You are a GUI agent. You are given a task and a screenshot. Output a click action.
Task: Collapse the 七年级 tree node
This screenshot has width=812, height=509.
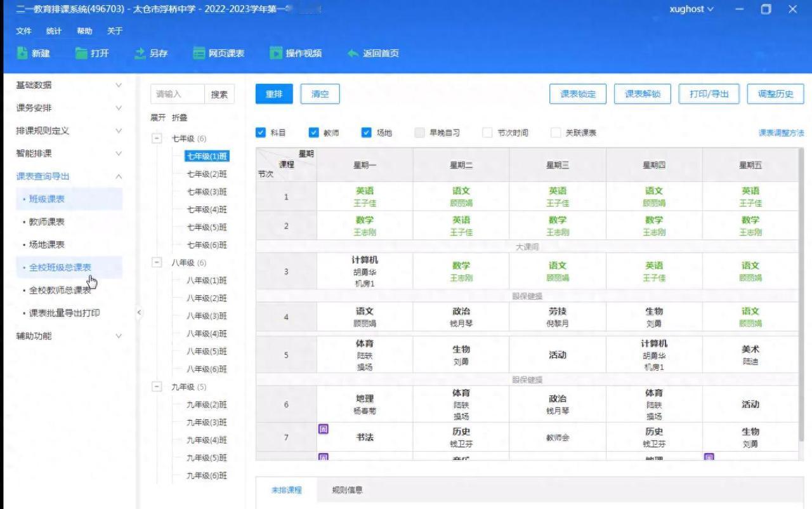(157, 138)
